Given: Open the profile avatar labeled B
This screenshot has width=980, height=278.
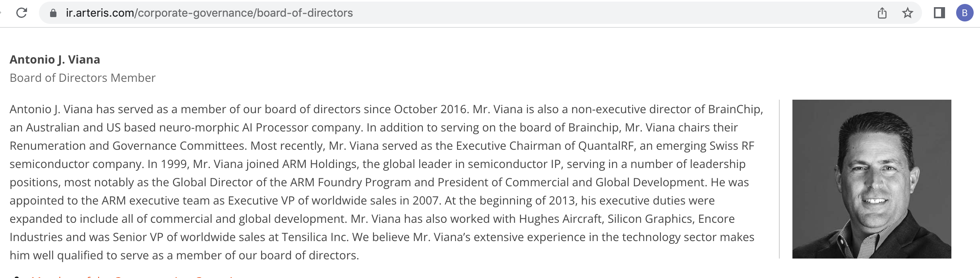Looking at the screenshot, I should point(965,13).
